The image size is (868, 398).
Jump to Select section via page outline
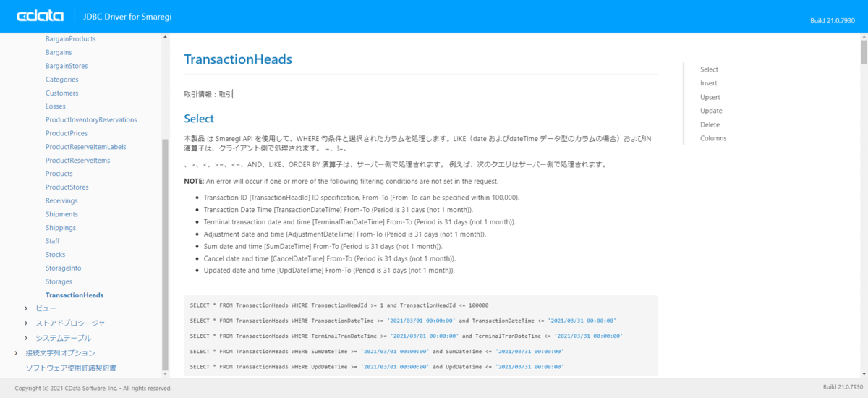[709, 69]
